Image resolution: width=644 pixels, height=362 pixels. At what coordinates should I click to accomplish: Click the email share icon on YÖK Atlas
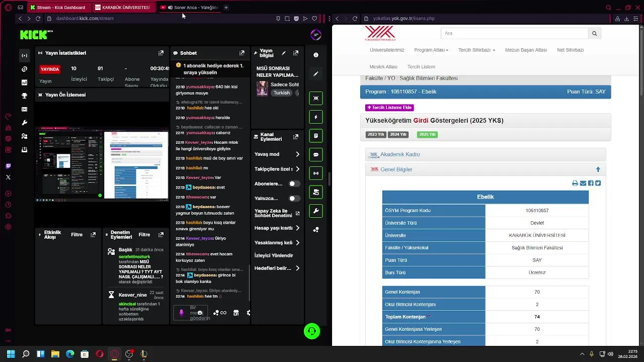click(x=583, y=184)
